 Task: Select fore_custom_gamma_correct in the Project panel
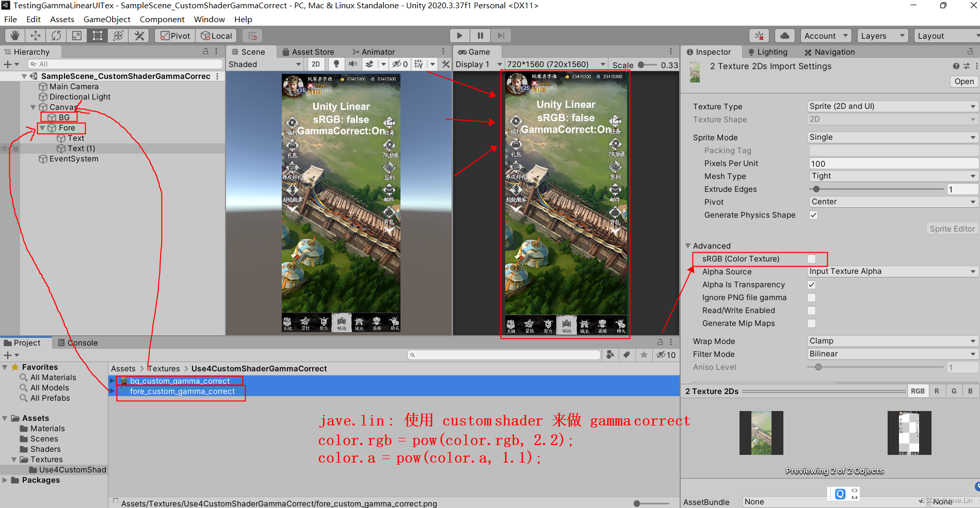(182, 391)
